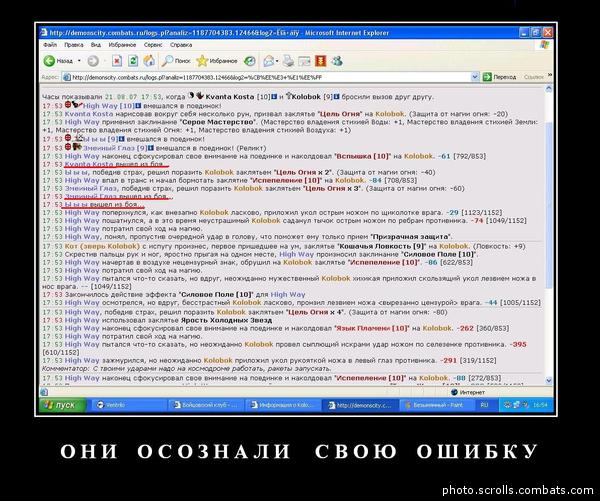Screen dimensions: 600x501
Task: Open Избранное star favorites panel
Action: 217,61
